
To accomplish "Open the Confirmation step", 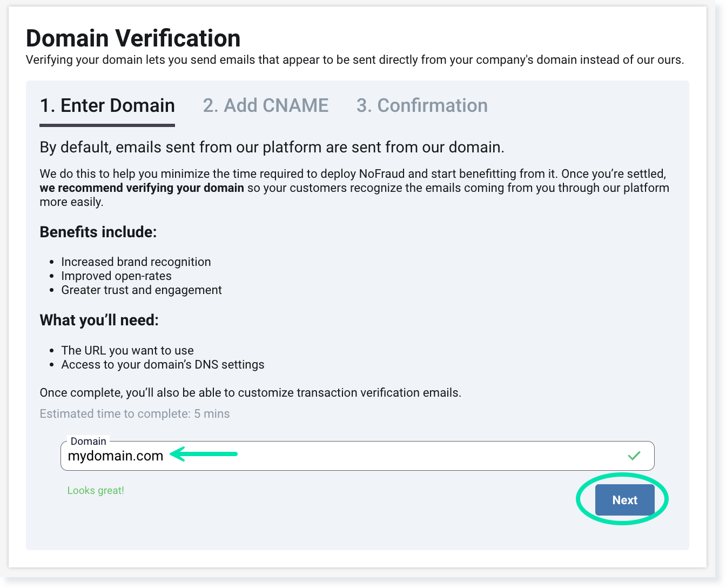I will 422,105.
